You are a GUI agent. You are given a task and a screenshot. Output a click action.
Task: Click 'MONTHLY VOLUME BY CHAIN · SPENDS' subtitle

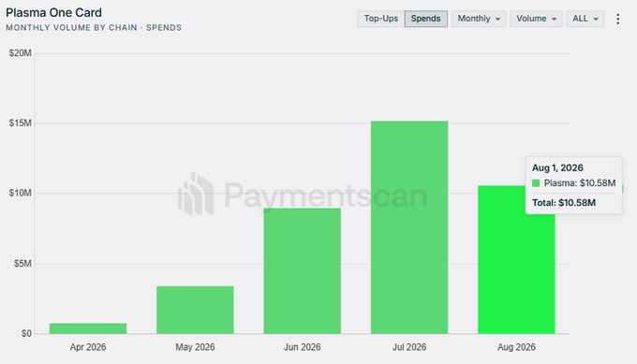94,27
